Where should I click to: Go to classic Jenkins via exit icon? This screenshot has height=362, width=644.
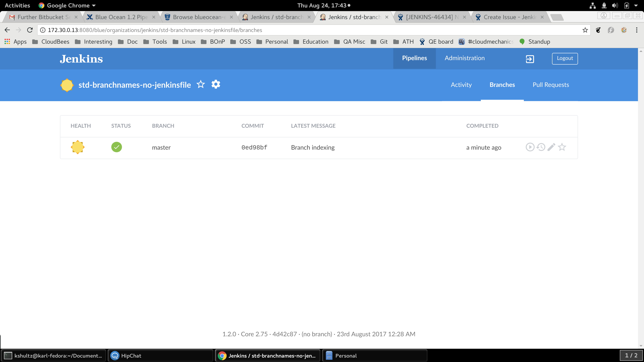[530, 59]
